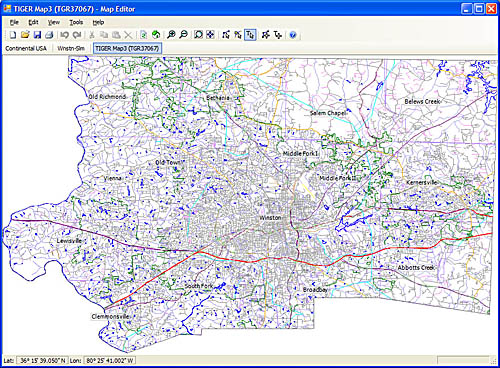Screen dimensions: 500x368
Task: Click the zoom to full extent icon
Action: (199, 35)
